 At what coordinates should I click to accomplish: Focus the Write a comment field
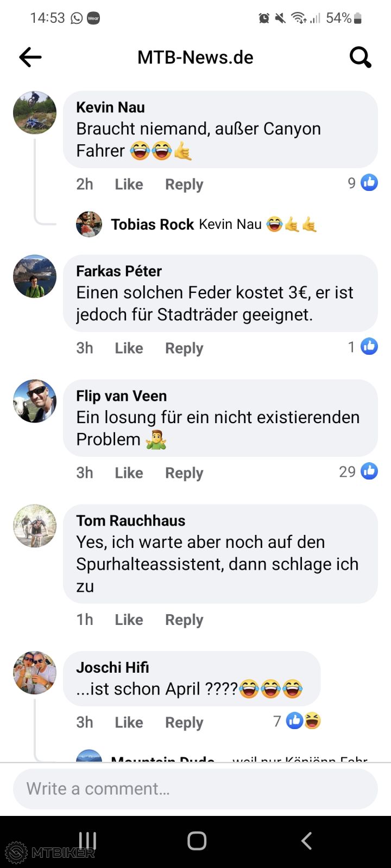click(195, 789)
